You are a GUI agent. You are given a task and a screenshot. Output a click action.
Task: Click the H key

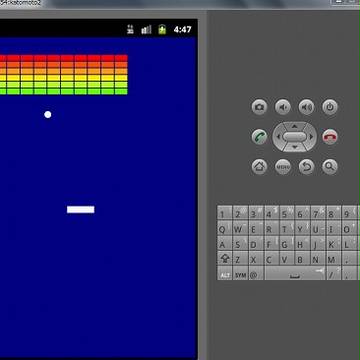[x=302, y=243]
